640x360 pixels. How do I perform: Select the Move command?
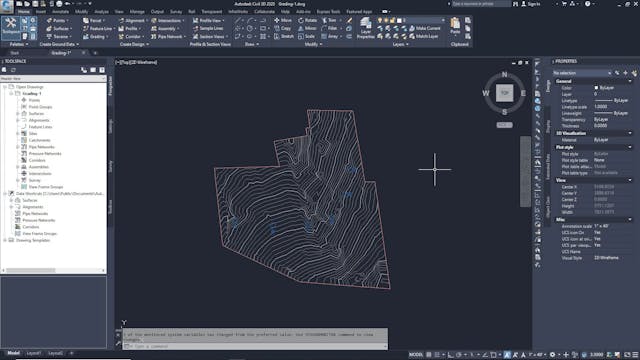point(283,20)
